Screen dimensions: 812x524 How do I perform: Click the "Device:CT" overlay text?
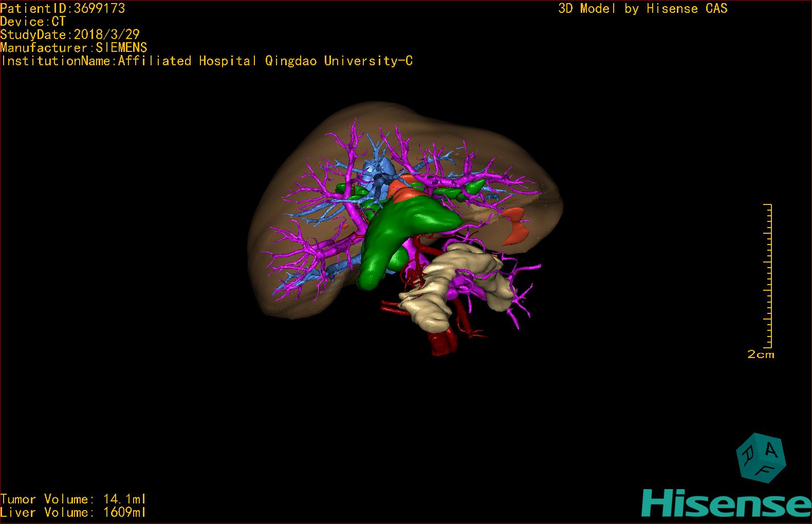coord(33,22)
